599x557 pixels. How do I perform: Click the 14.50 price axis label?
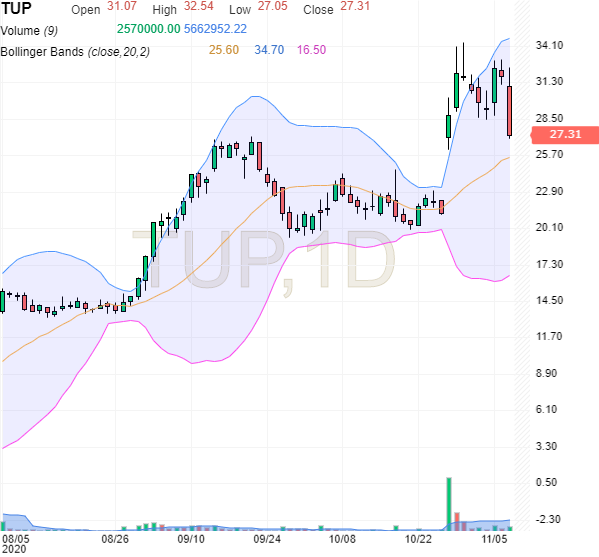pyautogui.click(x=549, y=300)
